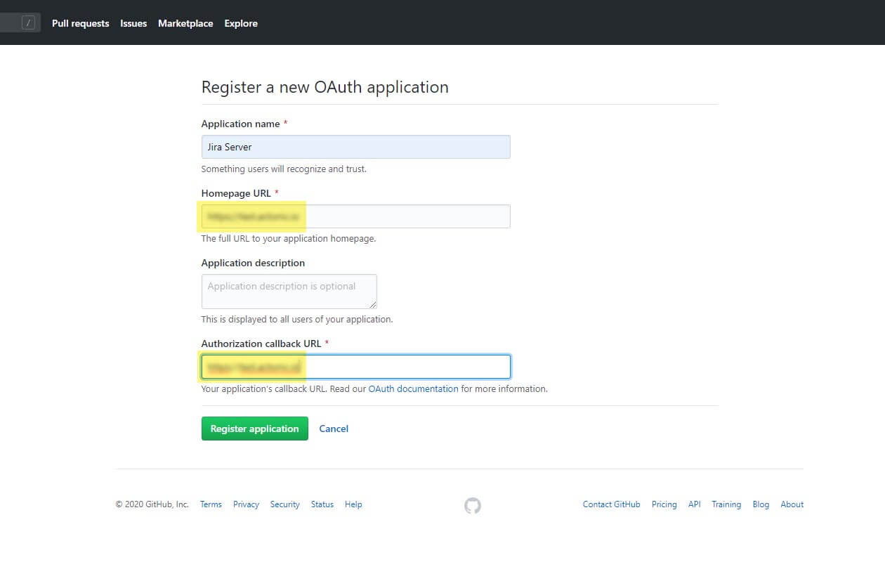Open Explore in top navigation

241,23
